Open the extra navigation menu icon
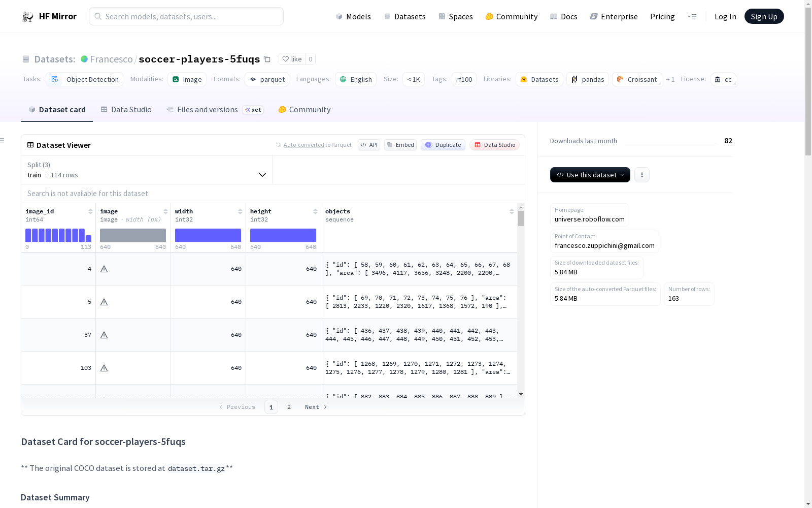Image resolution: width=812 pixels, height=508 pixels. 692,16
